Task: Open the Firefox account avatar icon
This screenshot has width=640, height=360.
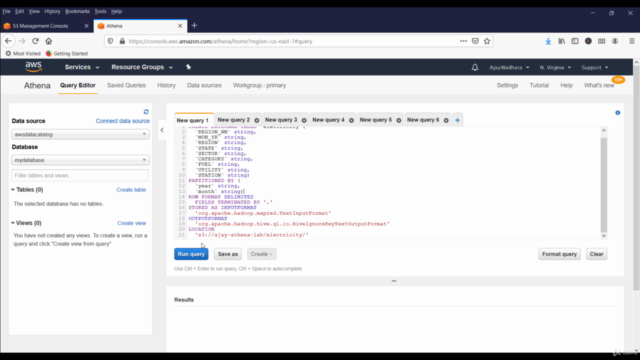Action: click(x=615, y=41)
